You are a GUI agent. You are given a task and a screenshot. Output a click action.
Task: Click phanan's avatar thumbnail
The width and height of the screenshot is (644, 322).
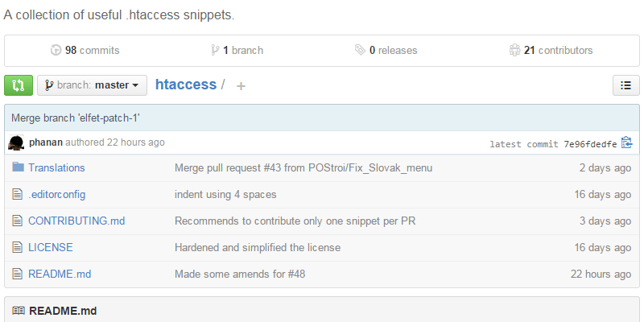[x=16, y=142]
